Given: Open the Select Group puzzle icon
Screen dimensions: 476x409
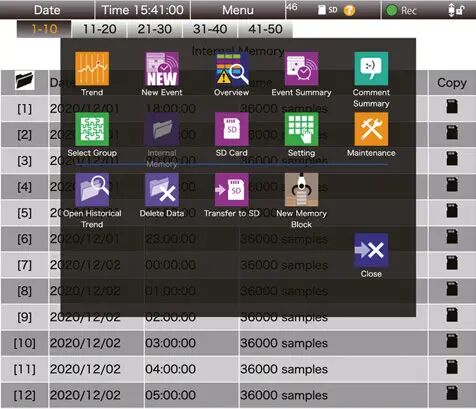Looking at the screenshot, I should (x=92, y=129).
